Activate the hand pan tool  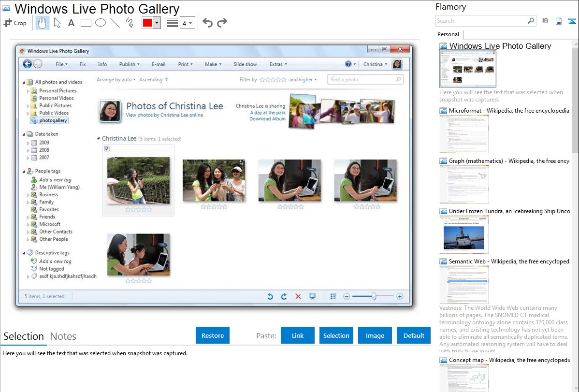tap(42, 23)
